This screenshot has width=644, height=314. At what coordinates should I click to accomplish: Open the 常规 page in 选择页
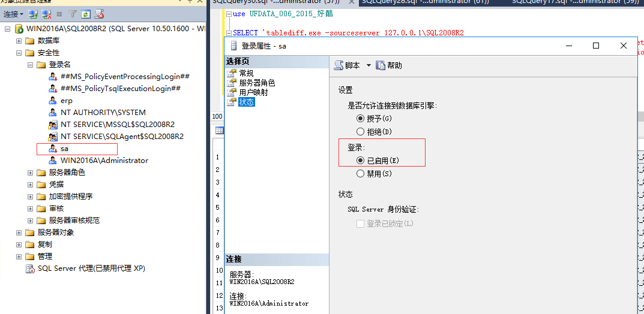[x=246, y=73]
